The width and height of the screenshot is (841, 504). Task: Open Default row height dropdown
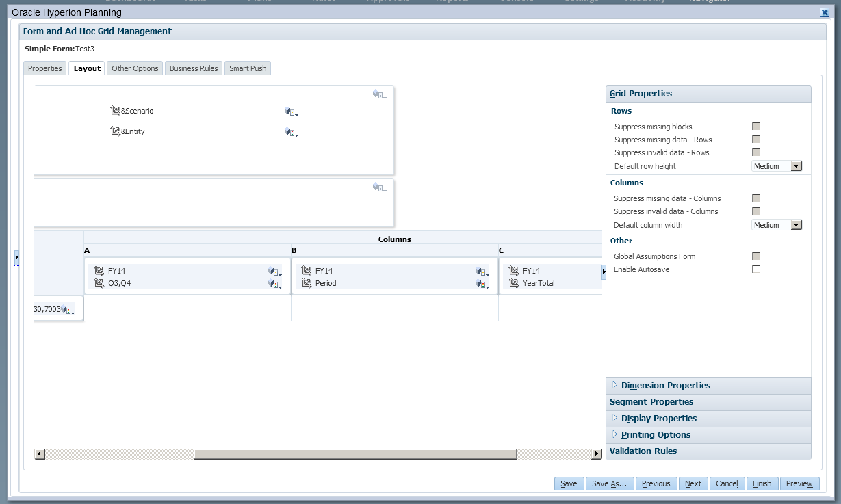pyautogui.click(x=777, y=166)
